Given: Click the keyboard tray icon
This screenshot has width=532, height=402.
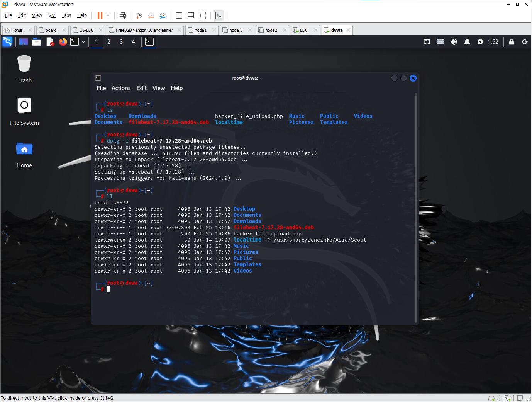Looking at the screenshot, I should click(441, 42).
